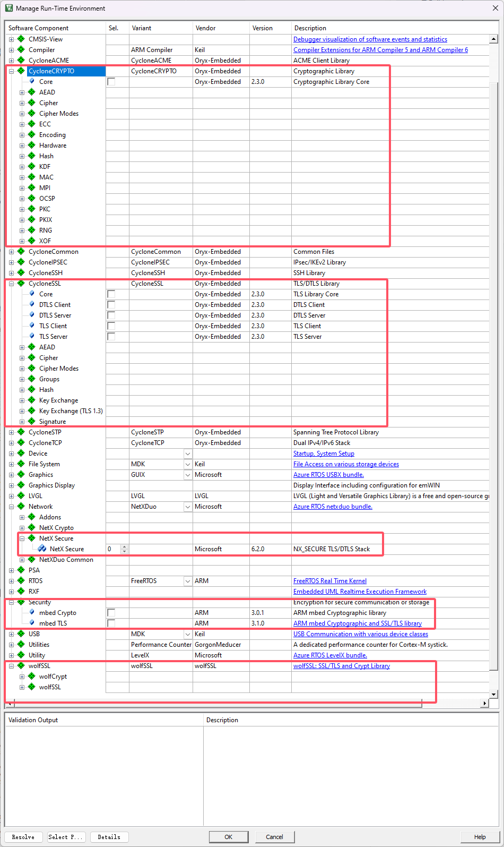Expand the NetXDuo Common group

[x=22, y=560]
